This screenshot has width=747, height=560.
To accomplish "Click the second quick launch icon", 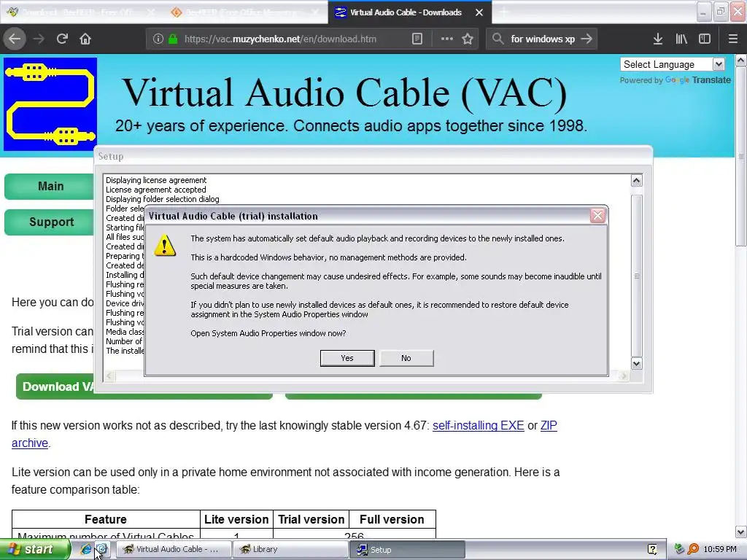I will coord(102,549).
